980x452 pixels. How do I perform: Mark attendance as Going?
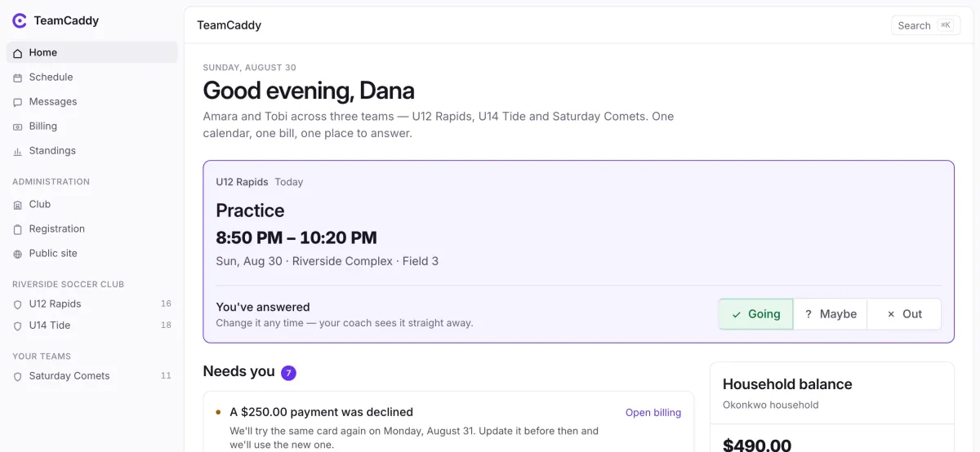(755, 314)
